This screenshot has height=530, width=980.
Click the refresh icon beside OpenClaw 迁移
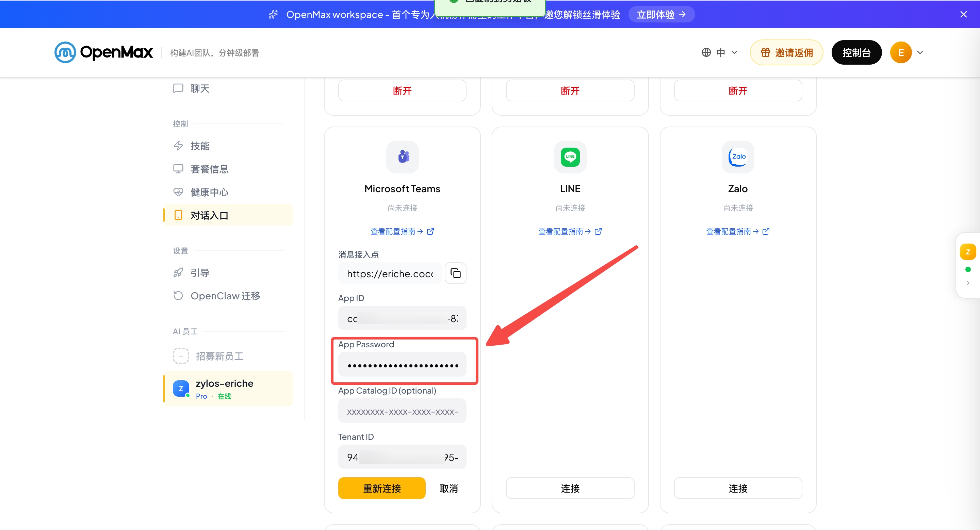pos(178,295)
